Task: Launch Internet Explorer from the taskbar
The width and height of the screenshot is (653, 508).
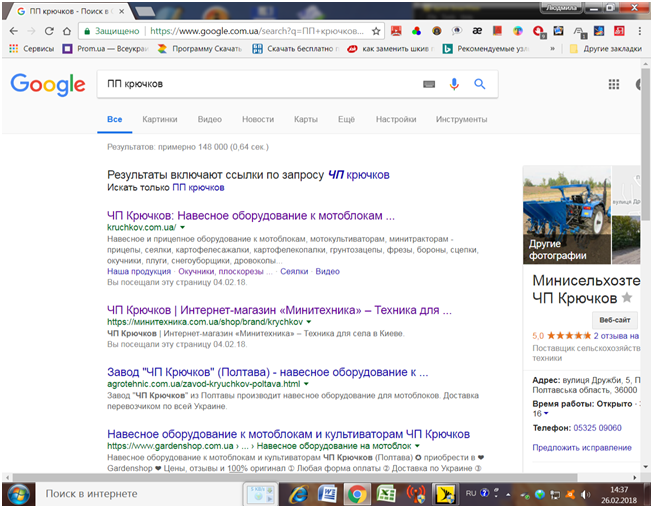Action: point(299,494)
